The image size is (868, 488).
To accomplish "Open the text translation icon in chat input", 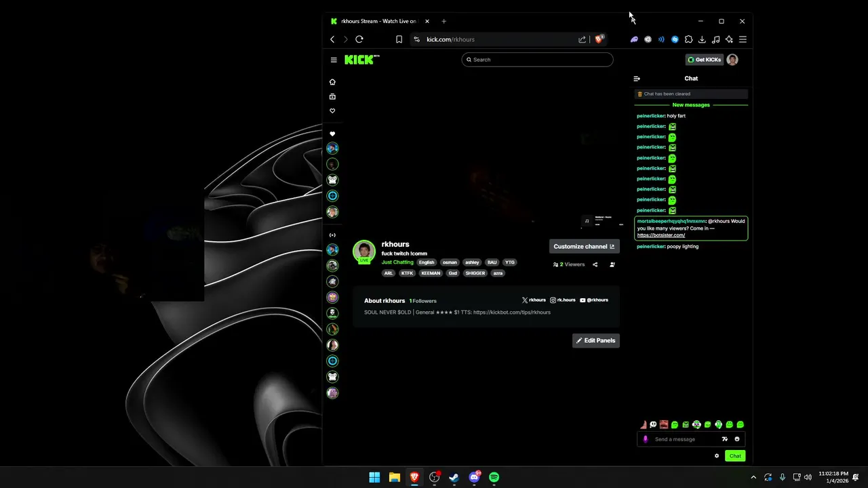I will pyautogui.click(x=725, y=439).
